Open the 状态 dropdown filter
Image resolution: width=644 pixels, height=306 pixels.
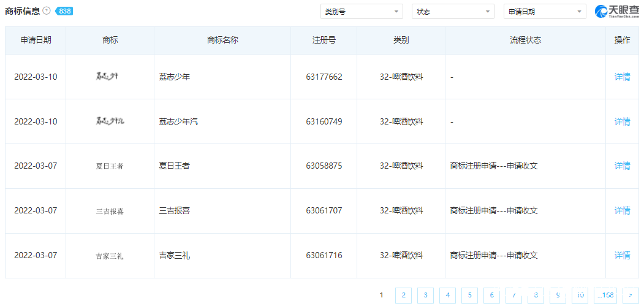point(453,12)
